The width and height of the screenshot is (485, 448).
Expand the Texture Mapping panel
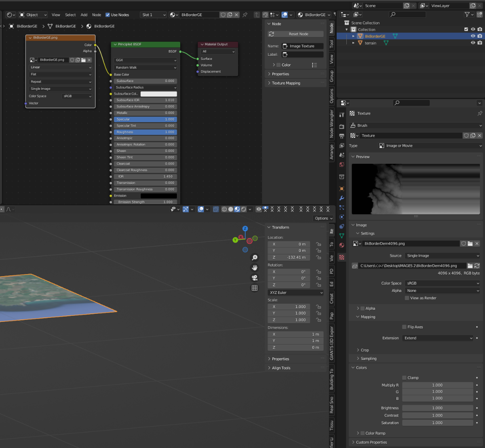pyautogui.click(x=286, y=83)
